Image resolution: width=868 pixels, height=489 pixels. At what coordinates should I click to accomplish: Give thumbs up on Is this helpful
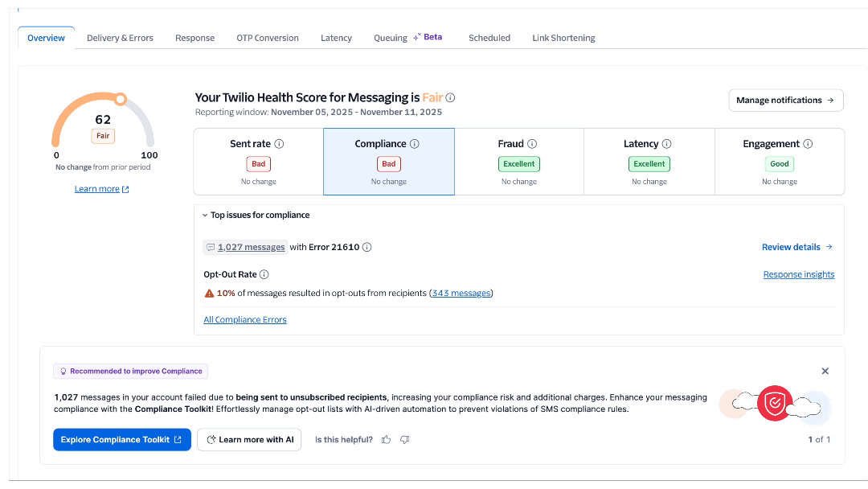pos(386,439)
